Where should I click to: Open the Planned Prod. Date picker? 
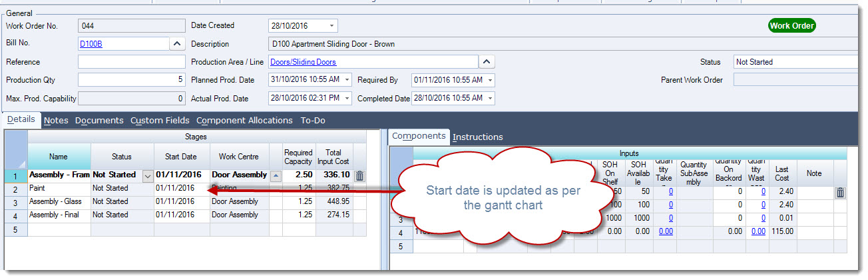click(348, 80)
